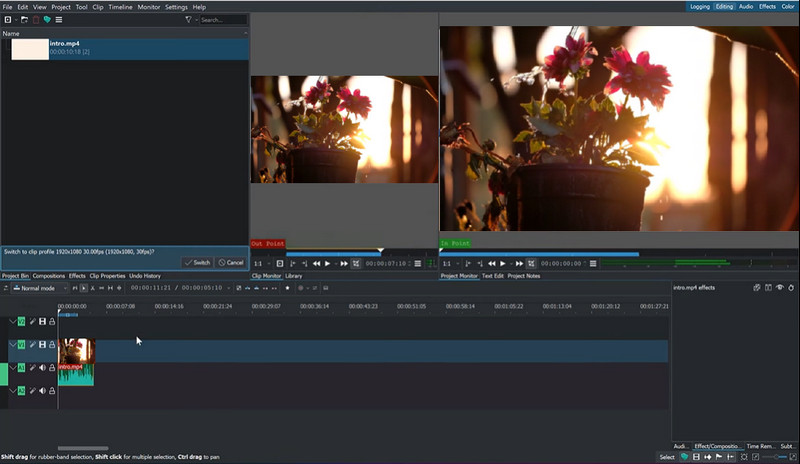
Task: Collapse the A1 track chevron
Action: tap(13, 368)
